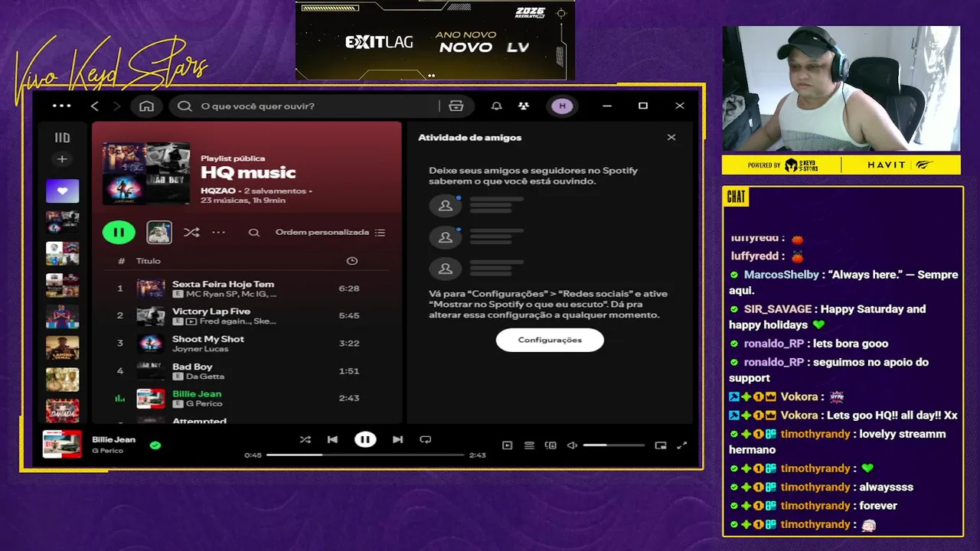The height and width of the screenshot is (551, 980).
Task: Open 'Ordem personalizada' sort dropdown
Action: tap(330, 232)
